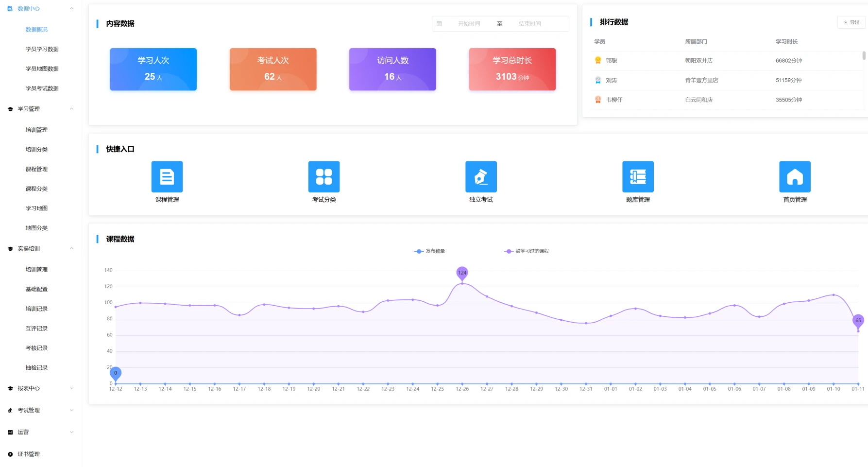Screen dimensions: 868x467
Task: Click the 证书管理 sidebar icon
Action: pos(10,454)
